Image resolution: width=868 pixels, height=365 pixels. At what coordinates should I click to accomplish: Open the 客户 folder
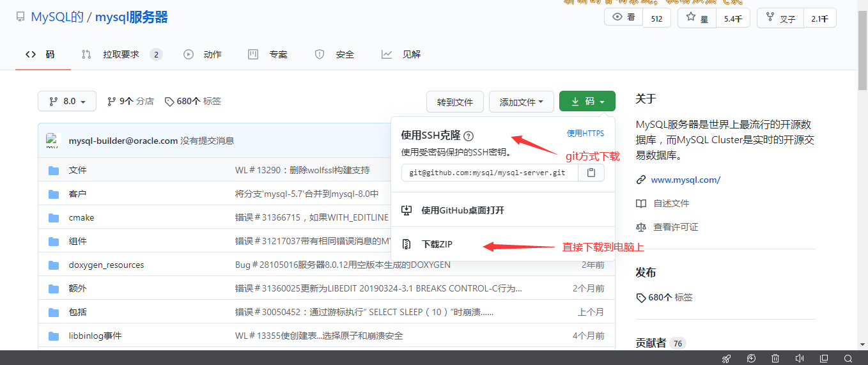point(77,194)
